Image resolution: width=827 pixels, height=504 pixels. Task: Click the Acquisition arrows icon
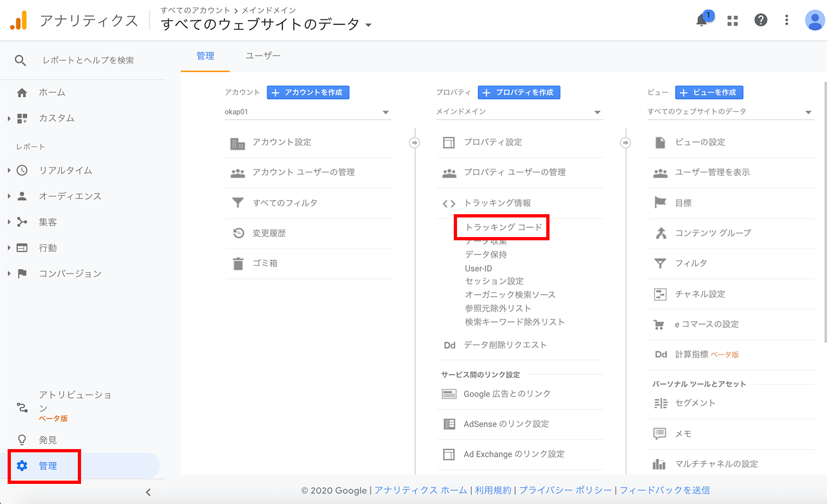pos(22,222)
